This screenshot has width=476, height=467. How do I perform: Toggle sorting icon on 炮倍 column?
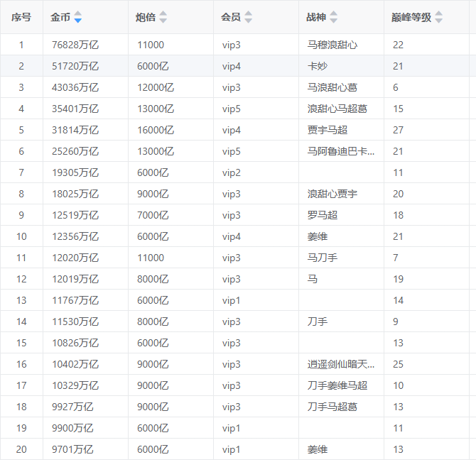163,18
